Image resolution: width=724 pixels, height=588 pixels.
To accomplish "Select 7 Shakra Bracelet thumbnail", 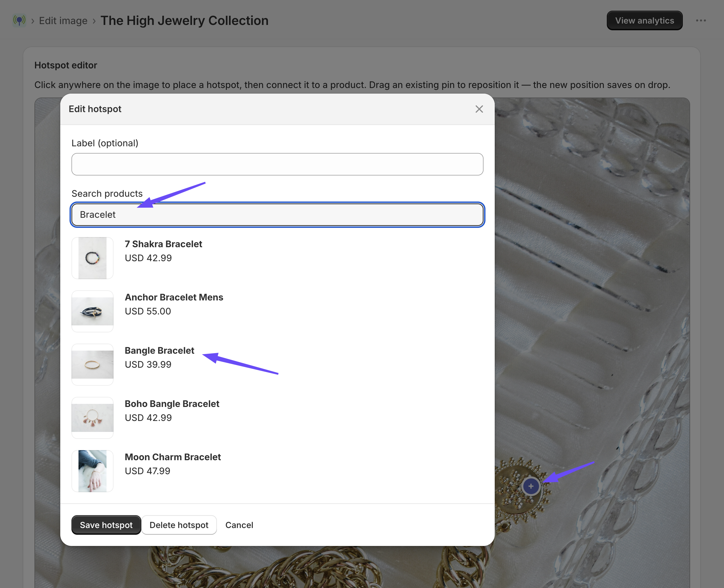I will tap(92, 258).
